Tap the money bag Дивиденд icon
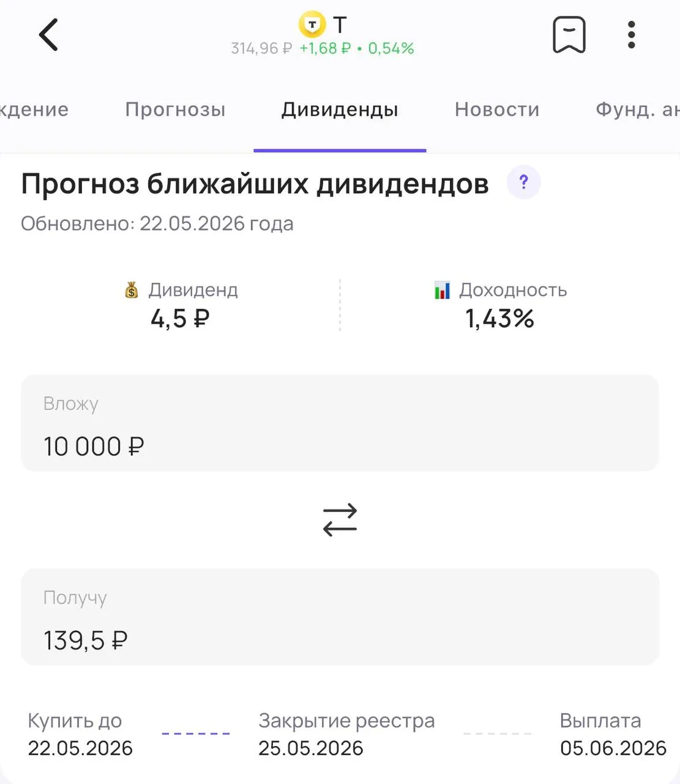 pyautogui.click(x=132, y=290)
